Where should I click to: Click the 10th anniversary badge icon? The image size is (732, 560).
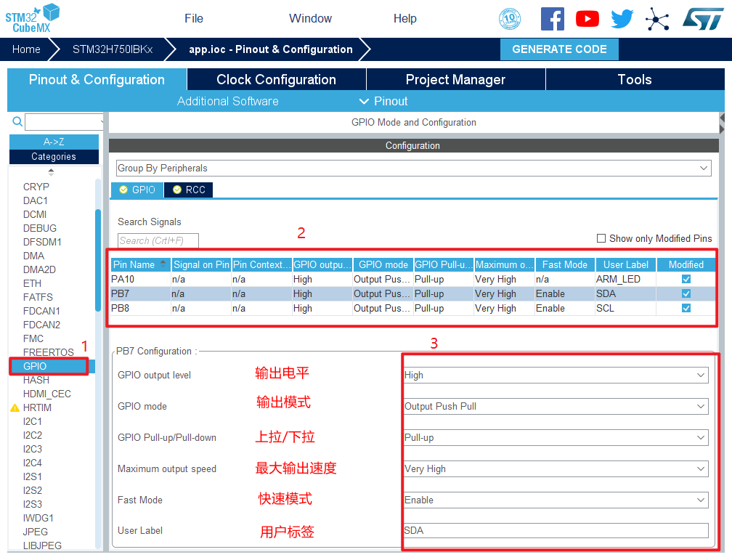(x=510, y=19)
